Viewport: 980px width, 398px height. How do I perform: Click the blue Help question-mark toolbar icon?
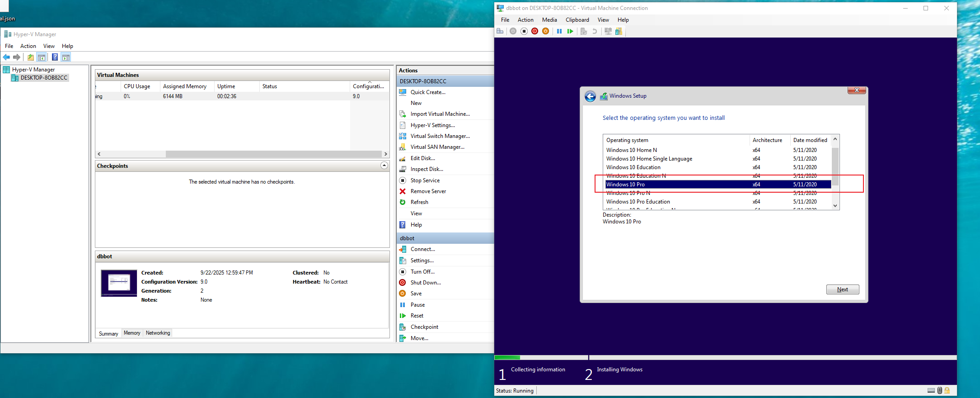(55, 57)
